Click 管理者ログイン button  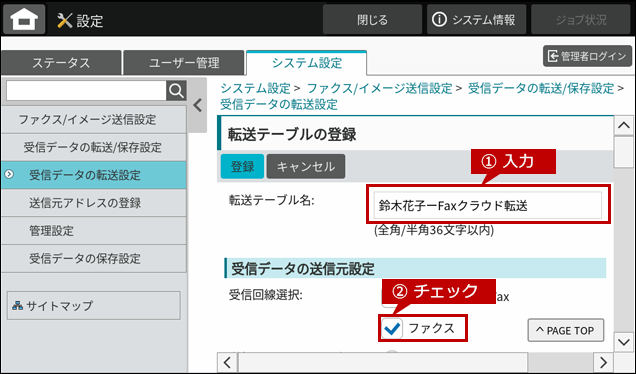click(587, 56)
